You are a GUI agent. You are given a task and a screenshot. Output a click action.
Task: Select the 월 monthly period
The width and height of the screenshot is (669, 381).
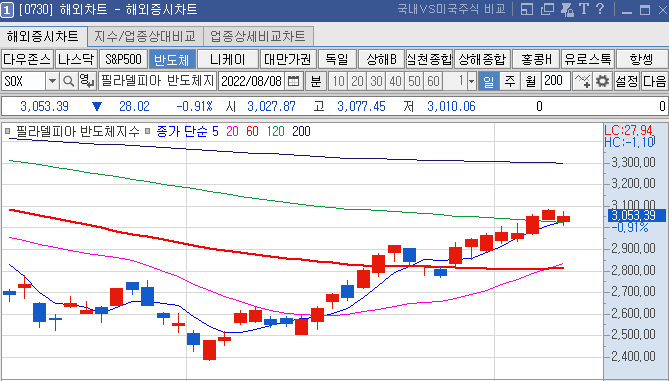point(530,81)
